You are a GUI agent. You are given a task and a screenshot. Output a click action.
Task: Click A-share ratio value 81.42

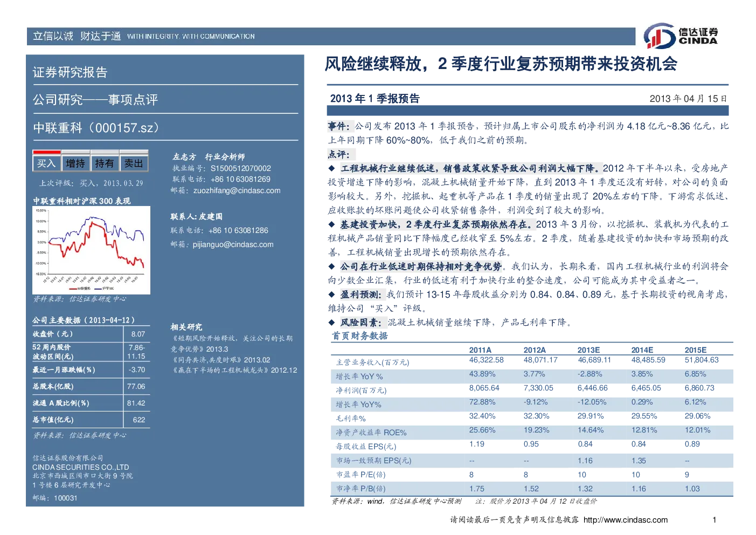(136, 403)
